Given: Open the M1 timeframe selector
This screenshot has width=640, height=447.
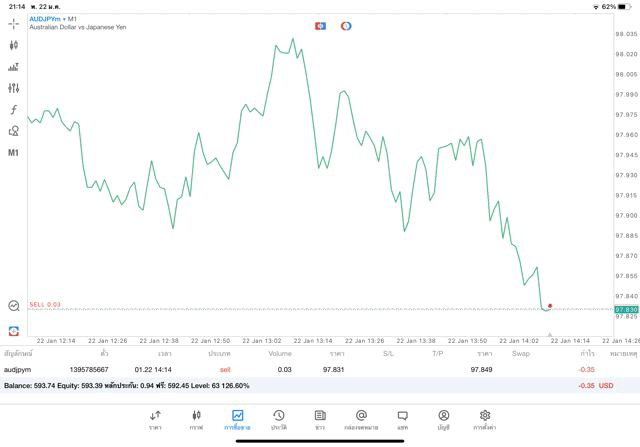Looking at the screenshot, I should [x=14, y=153].
